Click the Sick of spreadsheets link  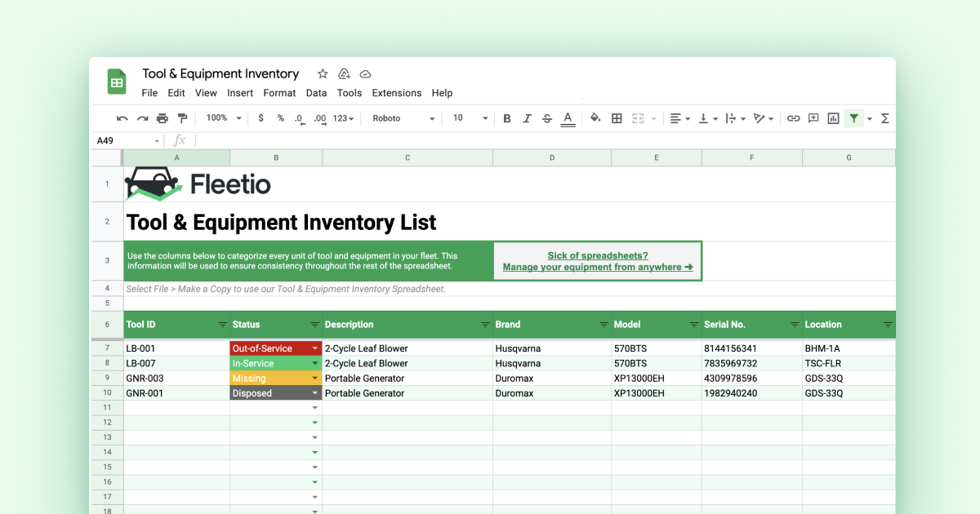coord(598,255)
